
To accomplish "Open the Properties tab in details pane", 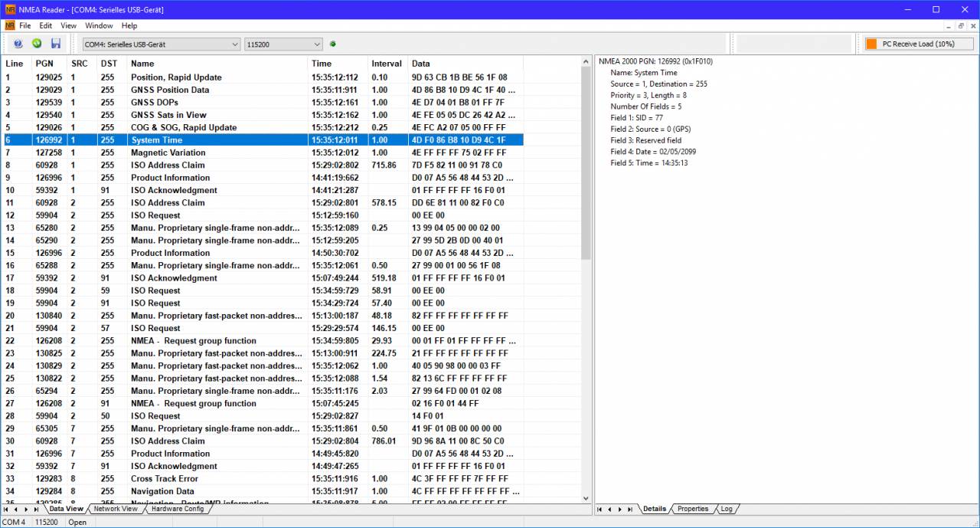I will click(693, 509).
